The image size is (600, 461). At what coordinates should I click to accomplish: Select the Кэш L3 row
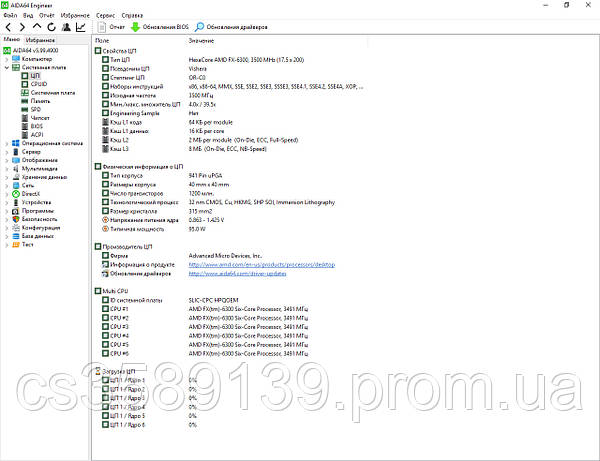tap(184, 149)
